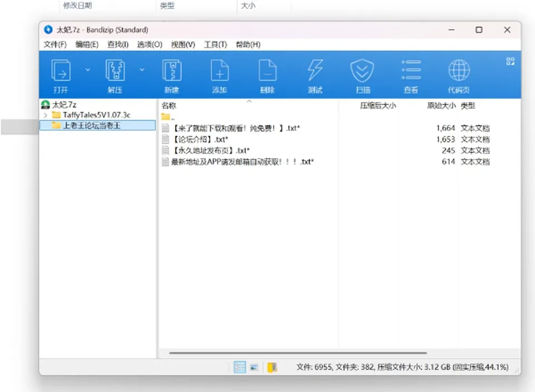535x392 pixels.
Task: Click the Add files (添加) icon
Action: point(220,76)
